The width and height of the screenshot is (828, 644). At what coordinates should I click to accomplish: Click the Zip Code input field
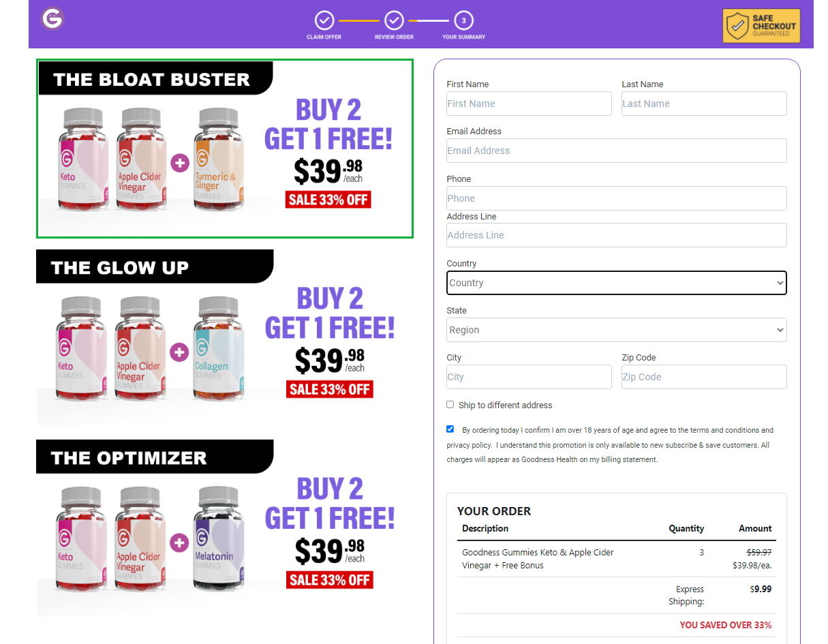coord(703,377)
